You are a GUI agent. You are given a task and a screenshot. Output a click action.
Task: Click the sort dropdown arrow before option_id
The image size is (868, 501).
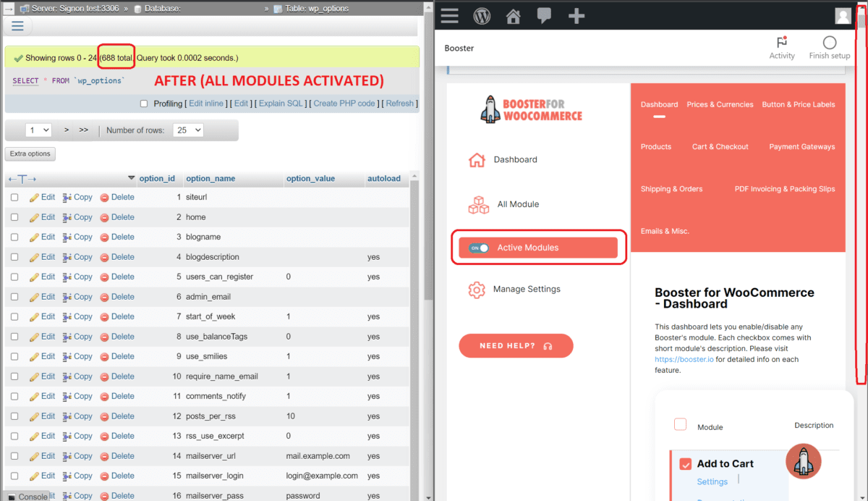coord(132,178)
